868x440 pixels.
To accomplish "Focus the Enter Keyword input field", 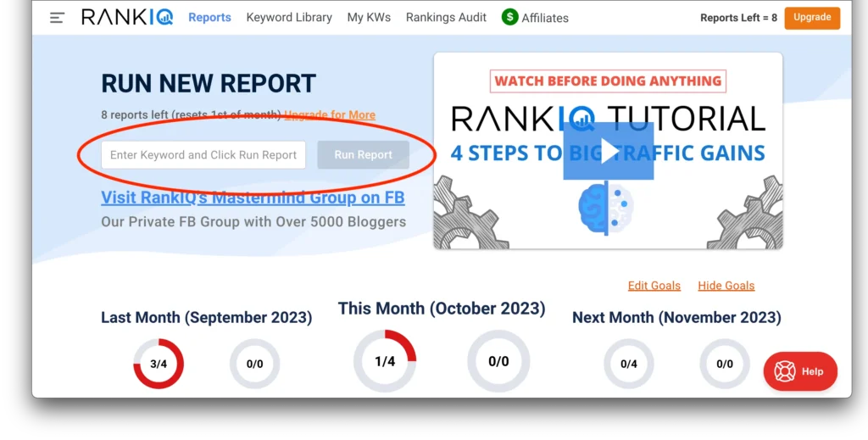I will [203, 155].
